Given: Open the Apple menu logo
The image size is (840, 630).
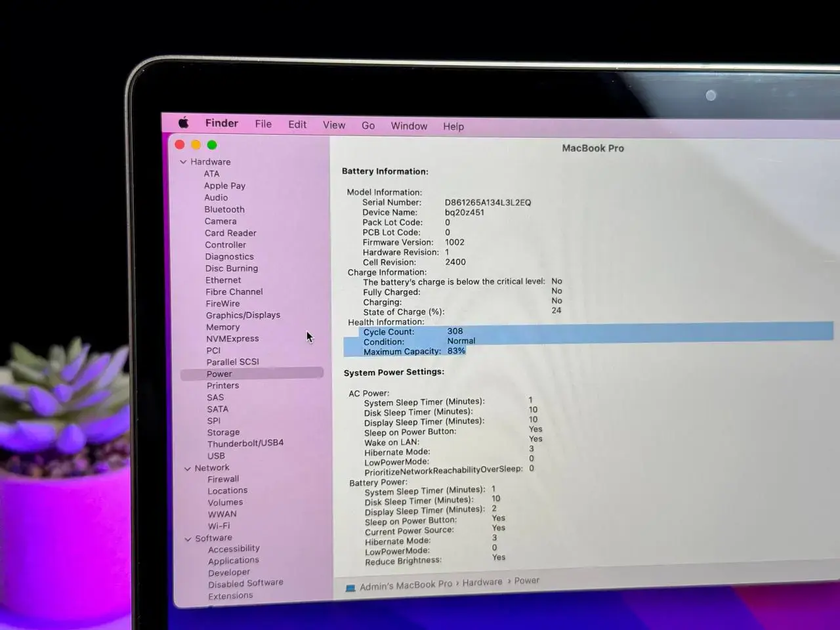Looking at the screenshot, I should [x=184, y=123].
